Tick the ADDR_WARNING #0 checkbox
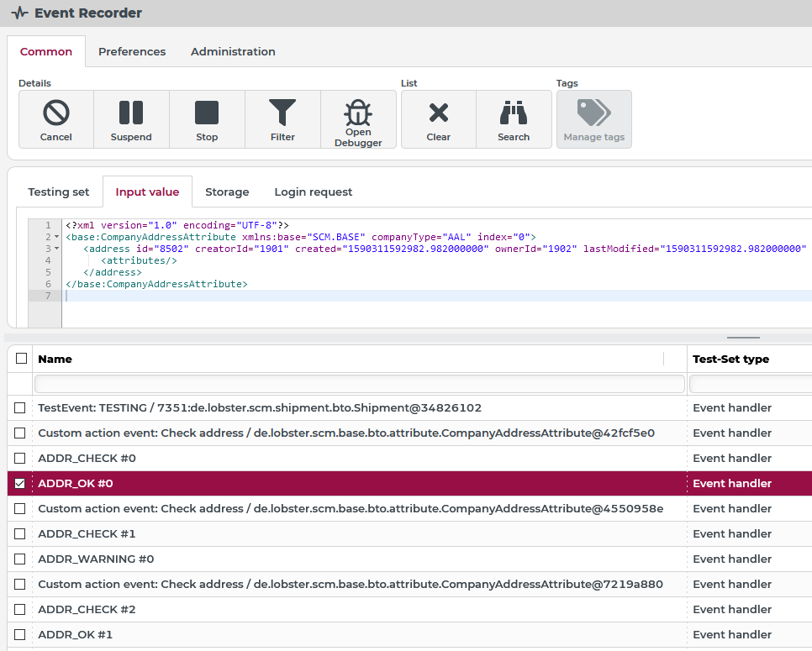The width and height of the screenshot is (812, 651). coord(19,559)
